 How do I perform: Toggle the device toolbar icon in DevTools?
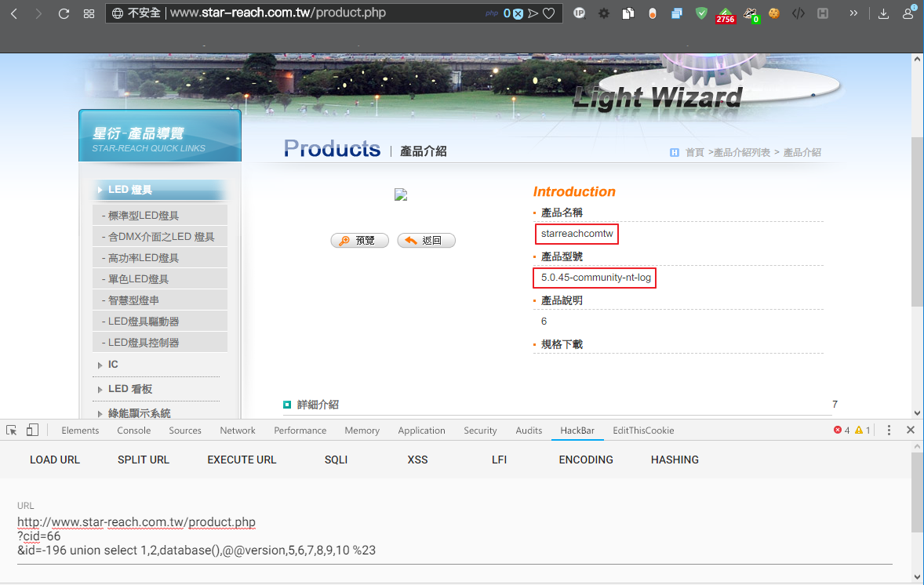coord(32,430)
